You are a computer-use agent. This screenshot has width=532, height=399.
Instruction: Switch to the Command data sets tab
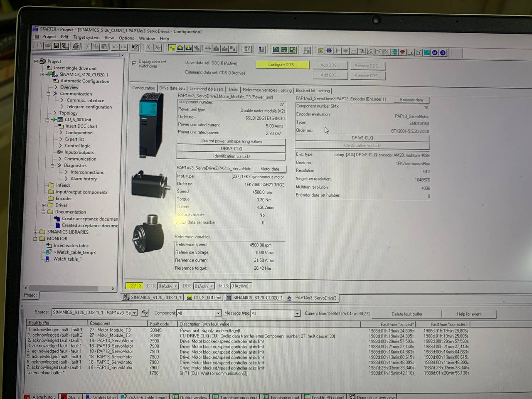[x=206, y=89]
